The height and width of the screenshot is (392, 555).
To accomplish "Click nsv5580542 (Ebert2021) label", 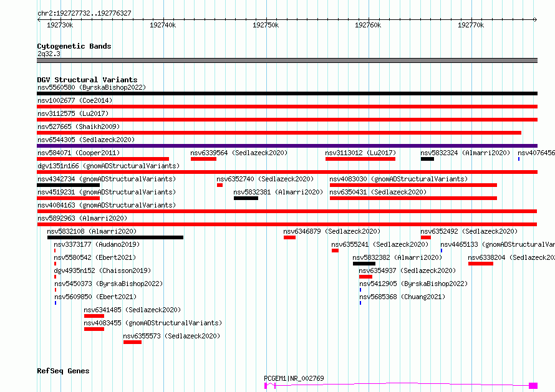I will pos(95,257).
